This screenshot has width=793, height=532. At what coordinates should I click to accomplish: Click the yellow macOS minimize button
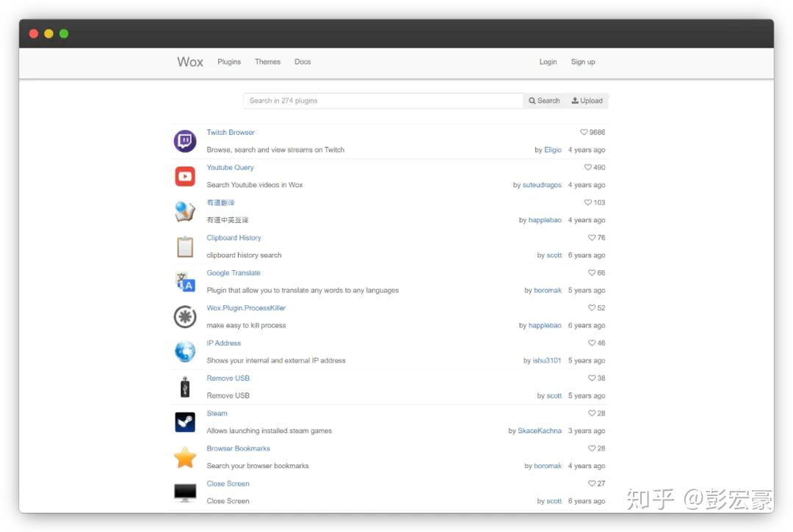[x=48, y=34]
